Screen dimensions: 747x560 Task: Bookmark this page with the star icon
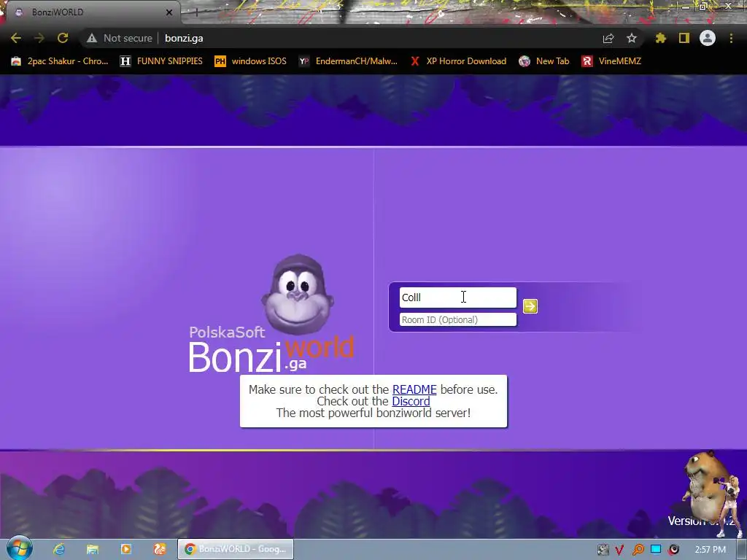click(631, 38)
